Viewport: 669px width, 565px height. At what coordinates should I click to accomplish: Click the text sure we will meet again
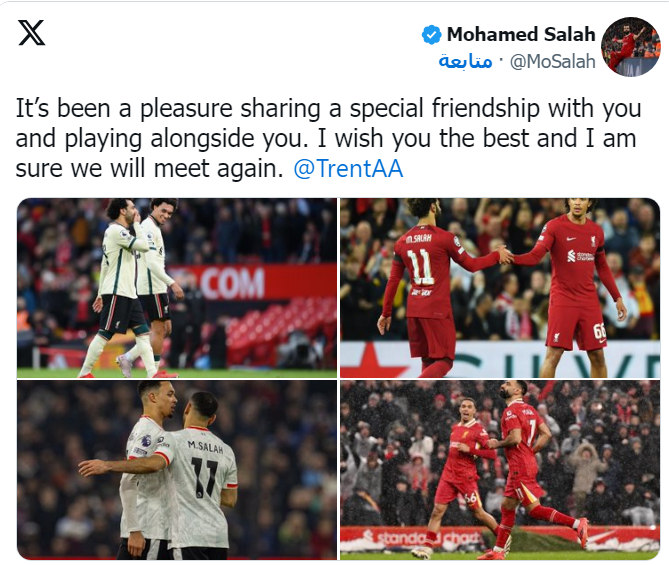150,168
